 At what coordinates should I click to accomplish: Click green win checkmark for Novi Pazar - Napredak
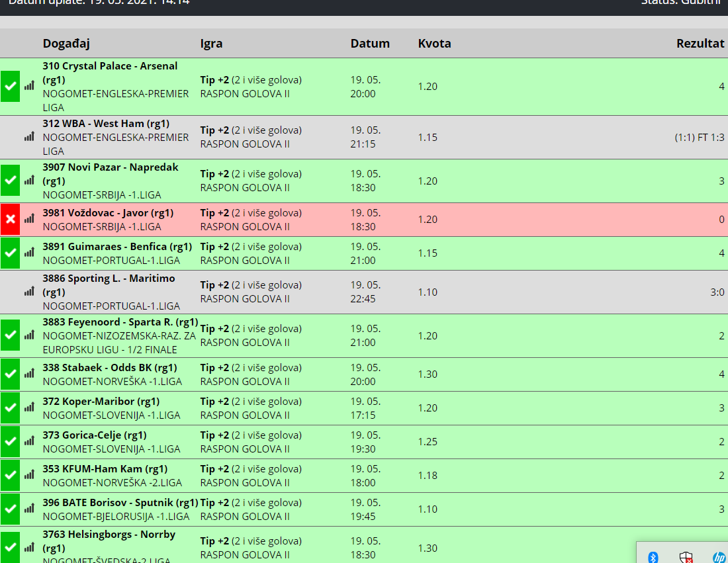[x=10, y=180]
